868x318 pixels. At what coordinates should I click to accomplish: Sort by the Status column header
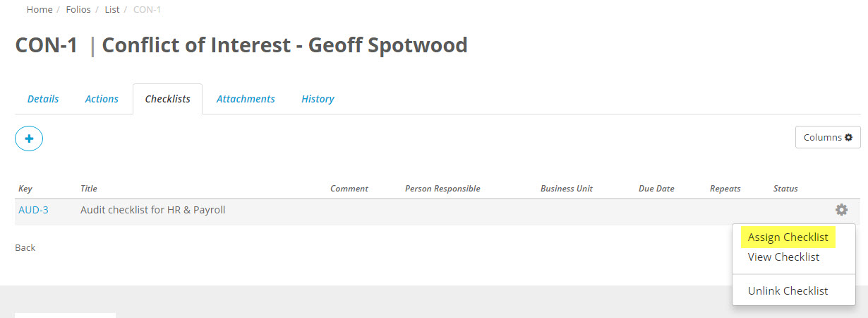click(x=785, y=189)
